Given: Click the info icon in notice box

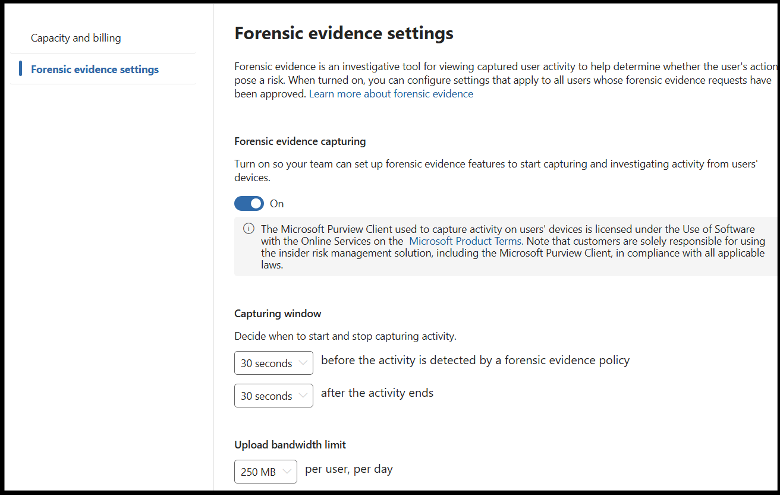Looking at the screenshot, I should pos(248,229).
